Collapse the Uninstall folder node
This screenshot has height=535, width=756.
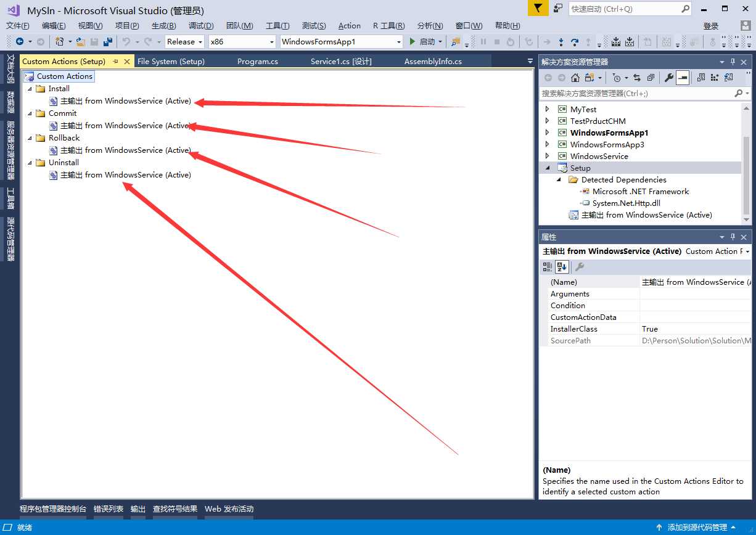(x=31, y=163)
